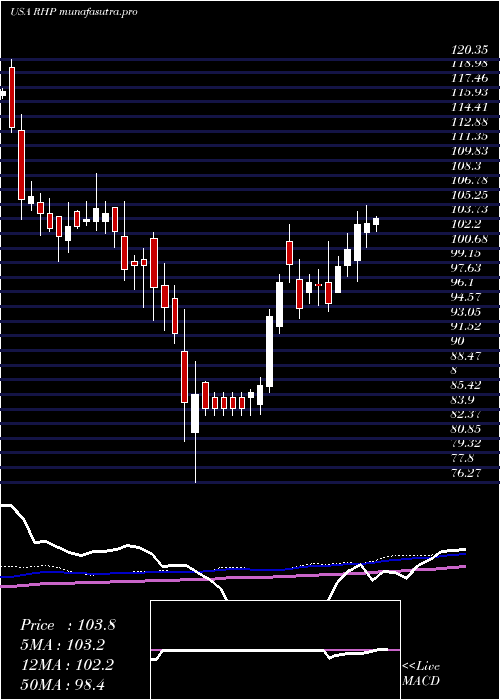
Task: Click the 'Price : 103.8' readout
Action: (x=68, y=625)
